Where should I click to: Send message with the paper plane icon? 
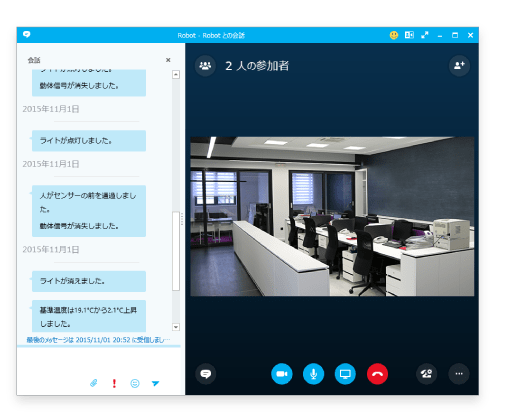coord(155,383)
